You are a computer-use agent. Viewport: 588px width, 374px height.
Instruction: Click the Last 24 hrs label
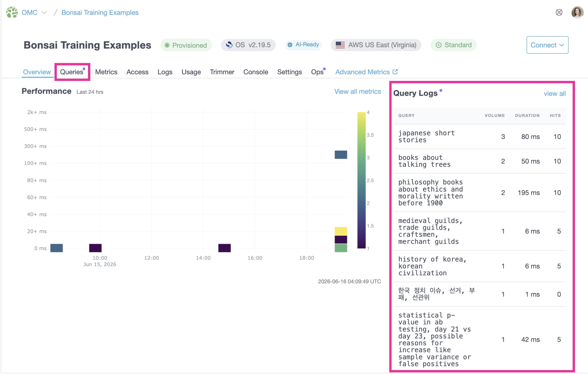pos(90,92)
